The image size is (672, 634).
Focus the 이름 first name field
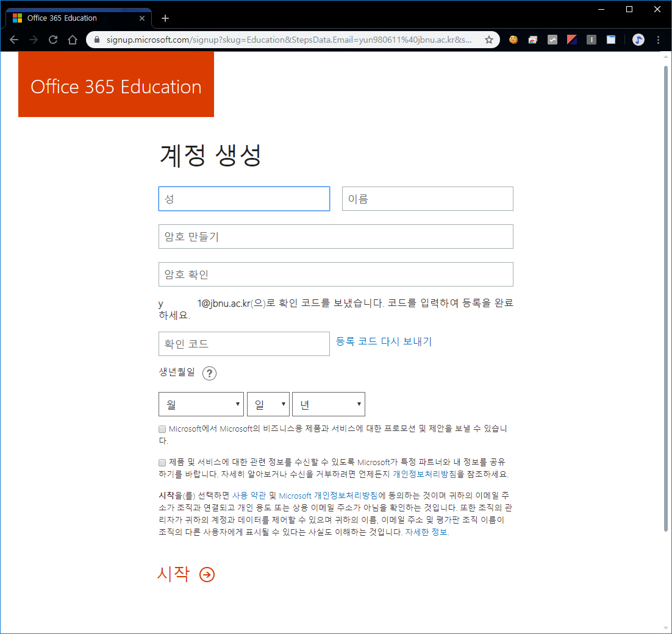point(427,199)
